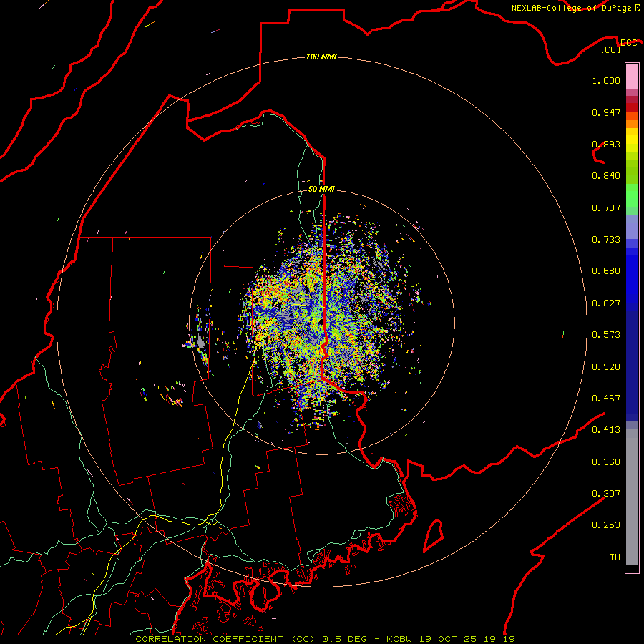Pick the periwinkle segment near 0.733
Screen dimensions: 644x644
(632, 228)
